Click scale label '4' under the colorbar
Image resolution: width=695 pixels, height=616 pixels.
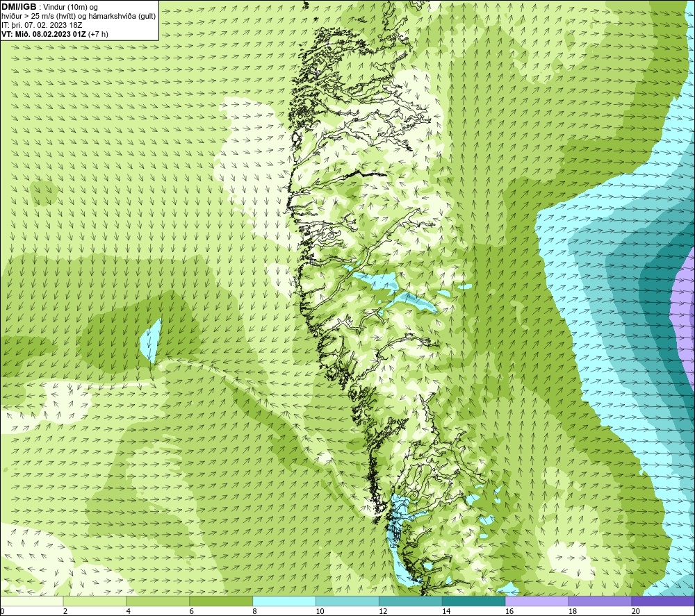coord(129,612)
